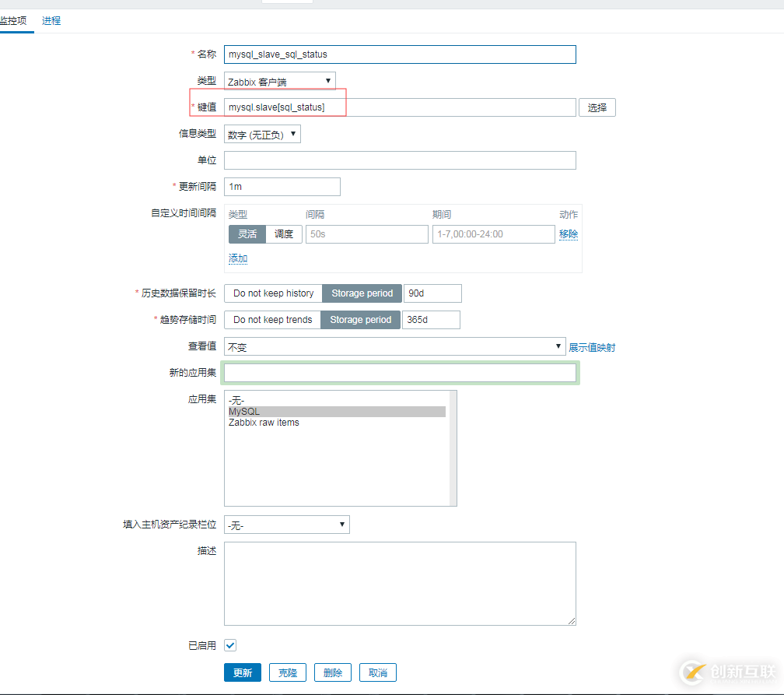This screenshot has height=695, width=784.
Task: Expand the 查看值 dropdown showing 不变
Action: [x=393, y=346]
